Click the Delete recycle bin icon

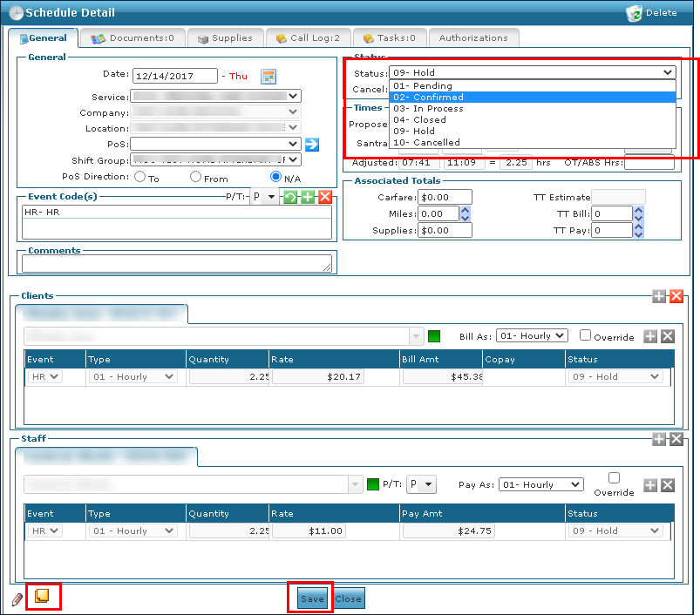click(x=634, y=13)
